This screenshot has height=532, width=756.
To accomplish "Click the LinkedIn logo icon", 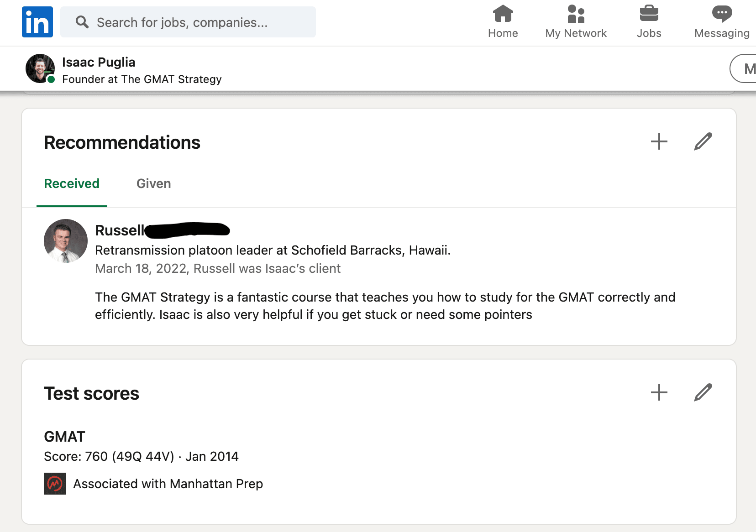I will tap(37, 22).
